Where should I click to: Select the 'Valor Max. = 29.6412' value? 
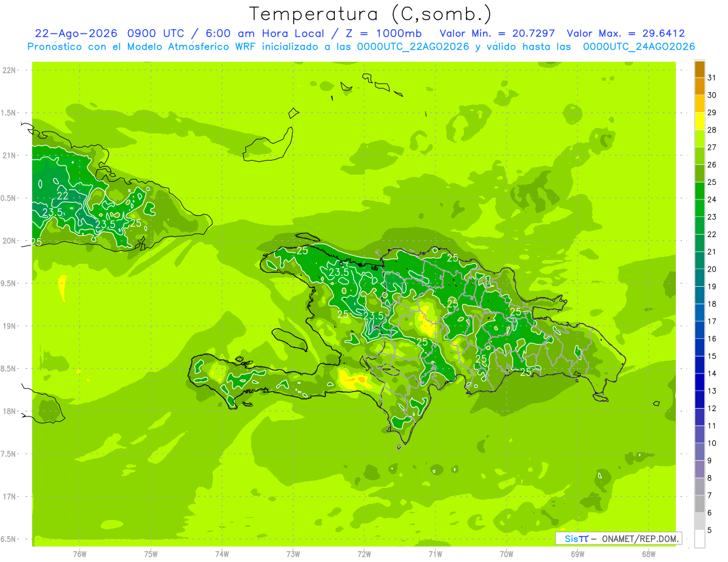625,33
